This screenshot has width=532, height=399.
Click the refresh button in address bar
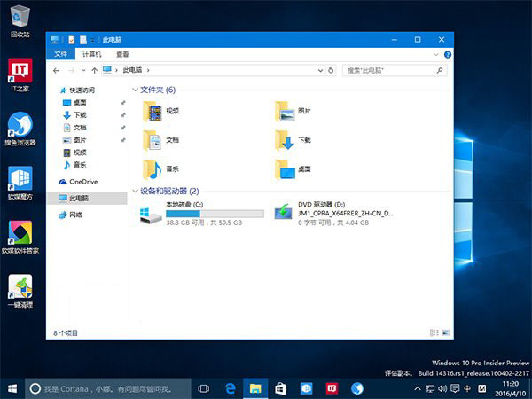click(x=331, y=69)
